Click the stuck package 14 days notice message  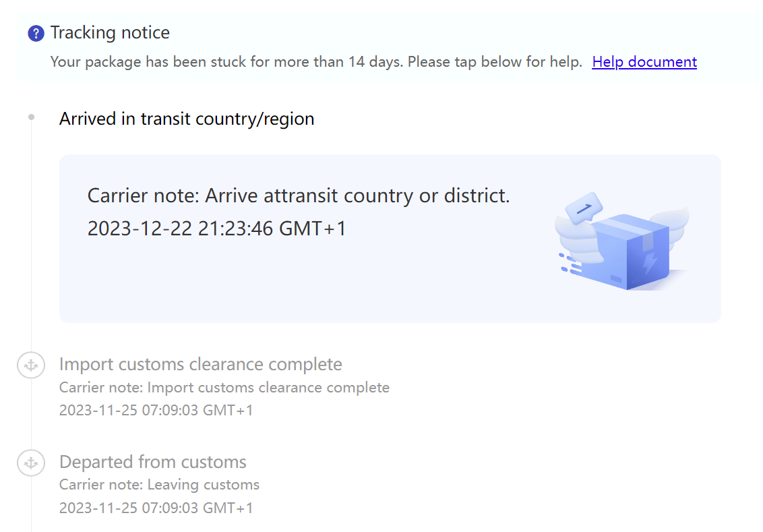tap(316, 62)
